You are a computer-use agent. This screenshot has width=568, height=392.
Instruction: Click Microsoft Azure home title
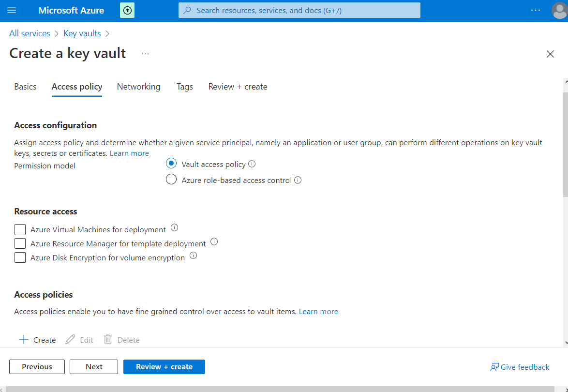pos(71,10)
